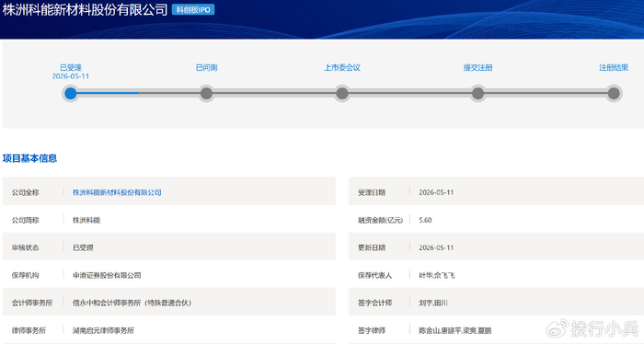Click the 公司简称 value 株洲科能
The image size is (644, 344).
coord(86,220)
